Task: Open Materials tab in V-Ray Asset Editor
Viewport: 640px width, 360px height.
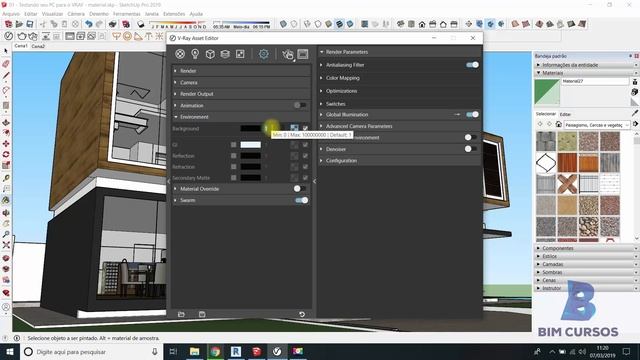Action: 180,54
